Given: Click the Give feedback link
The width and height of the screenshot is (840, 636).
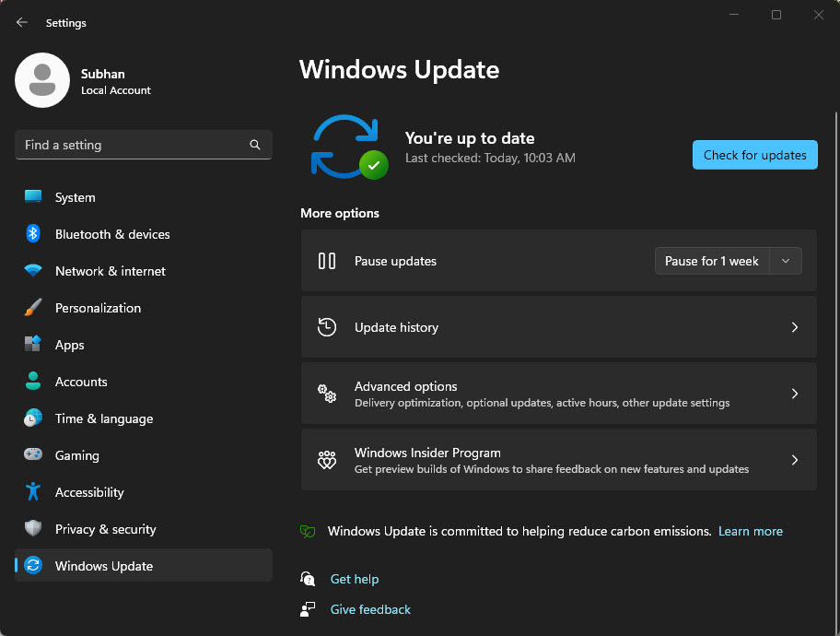Looking at the screenshot, I should coord(370,609).
